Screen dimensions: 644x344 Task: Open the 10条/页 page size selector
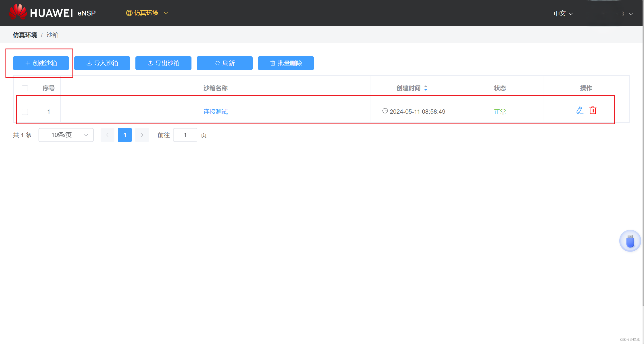[66, 135]
